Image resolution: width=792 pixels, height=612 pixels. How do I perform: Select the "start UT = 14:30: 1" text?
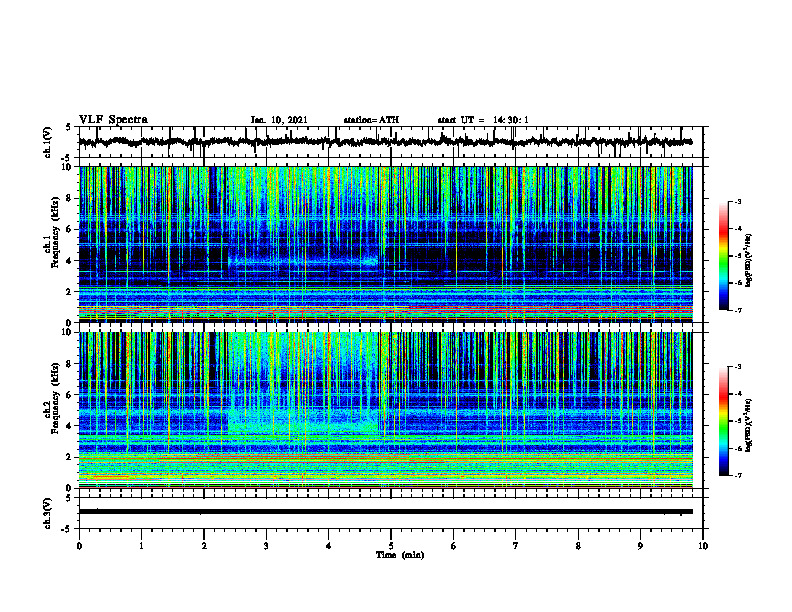(x=483, y=120)
